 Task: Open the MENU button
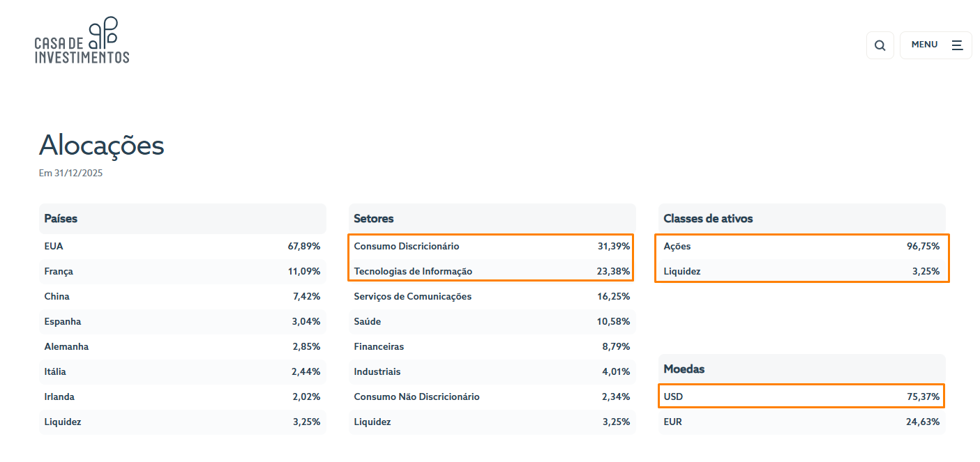[935, 45]
